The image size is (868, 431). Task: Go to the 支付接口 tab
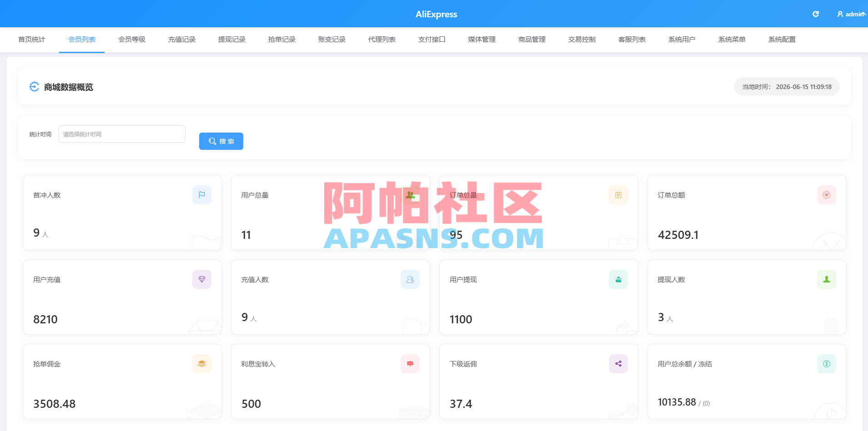click(432, 40)
